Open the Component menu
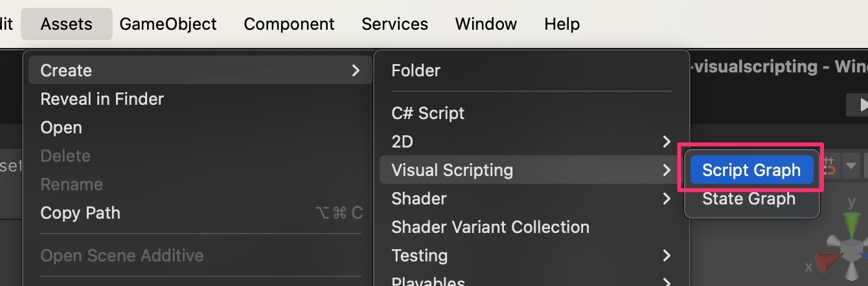This screenshot has height=286, width=868. [x=289, y=24]
